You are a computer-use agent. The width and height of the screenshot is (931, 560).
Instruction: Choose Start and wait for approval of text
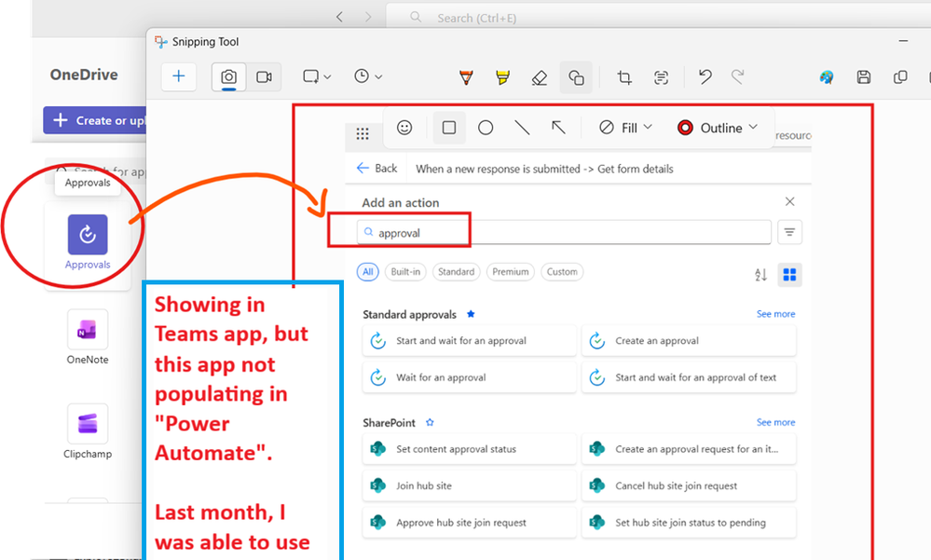point(689,377)
